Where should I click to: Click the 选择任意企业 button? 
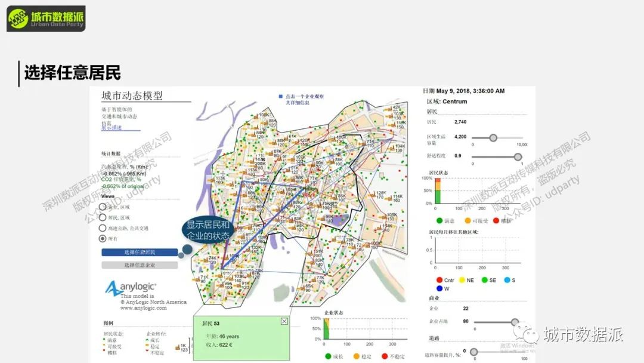click(x=140, y=265)
